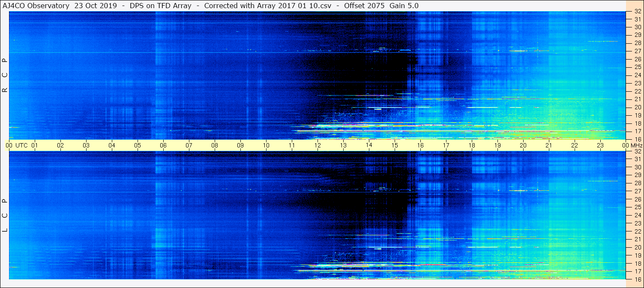Viewport: 644px width, 288px height.
Task: Click the 27 MHz tick on LCP scale
Action: [x=638, y=191]
